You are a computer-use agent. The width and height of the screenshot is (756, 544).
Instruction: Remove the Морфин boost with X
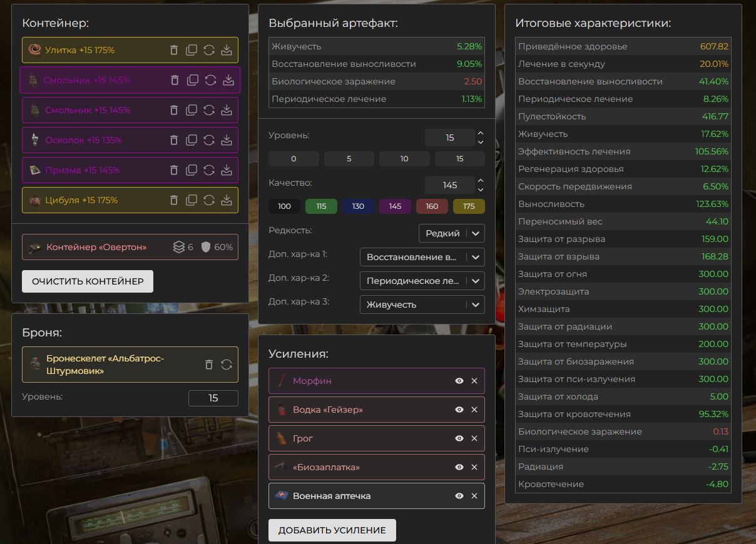pos(474,381)
